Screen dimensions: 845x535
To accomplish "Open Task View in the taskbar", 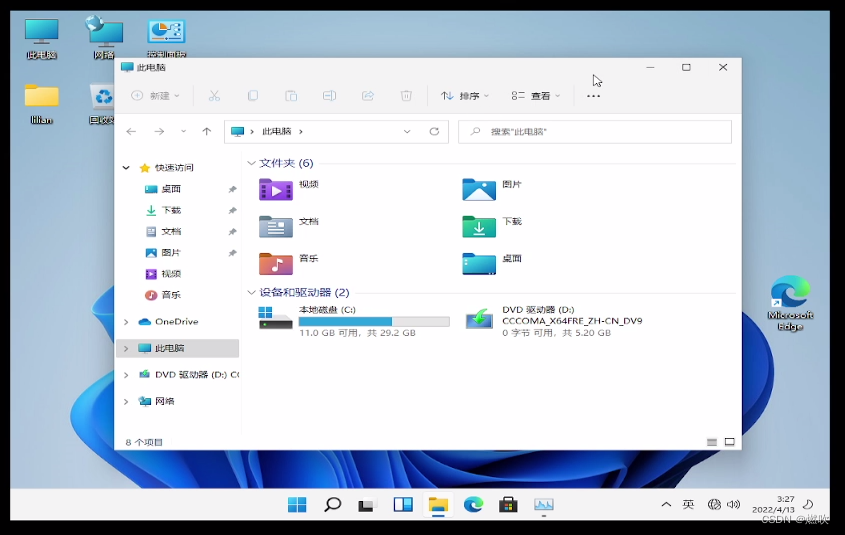I will pyautogui.click(x=366, y=505).
